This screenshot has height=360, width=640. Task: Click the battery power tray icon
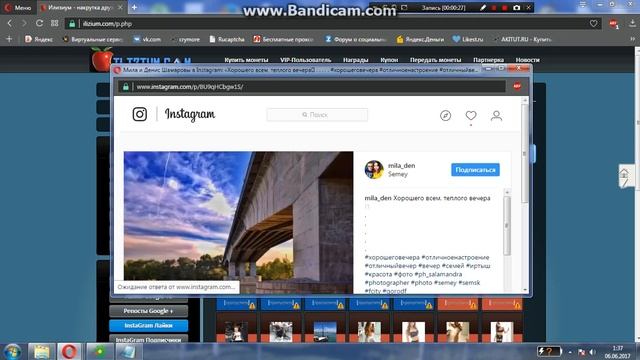click(x=549, y=351)
